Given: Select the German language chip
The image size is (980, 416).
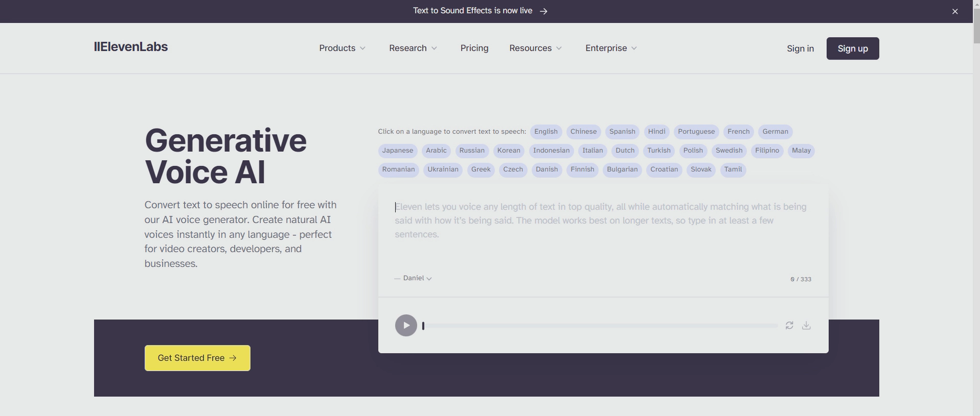Looking at the screenshot, I should click(x=775, y=132).
